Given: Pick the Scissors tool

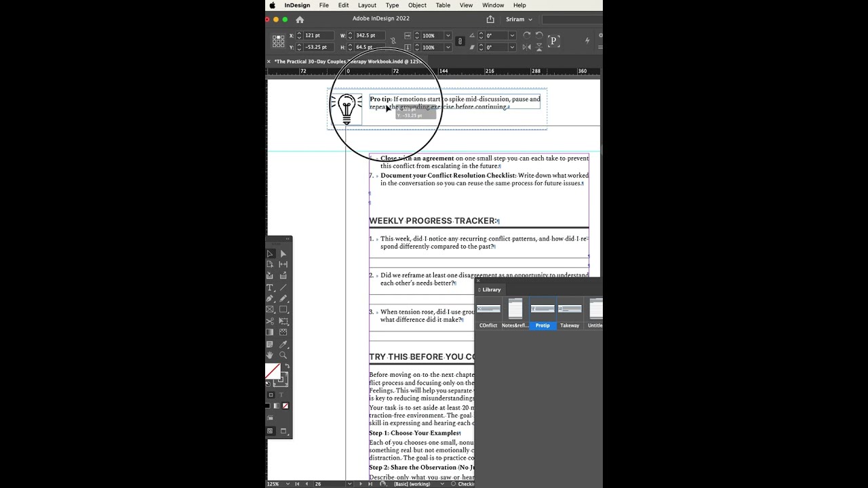Looking at the screenshot, I should coord(270,321).
